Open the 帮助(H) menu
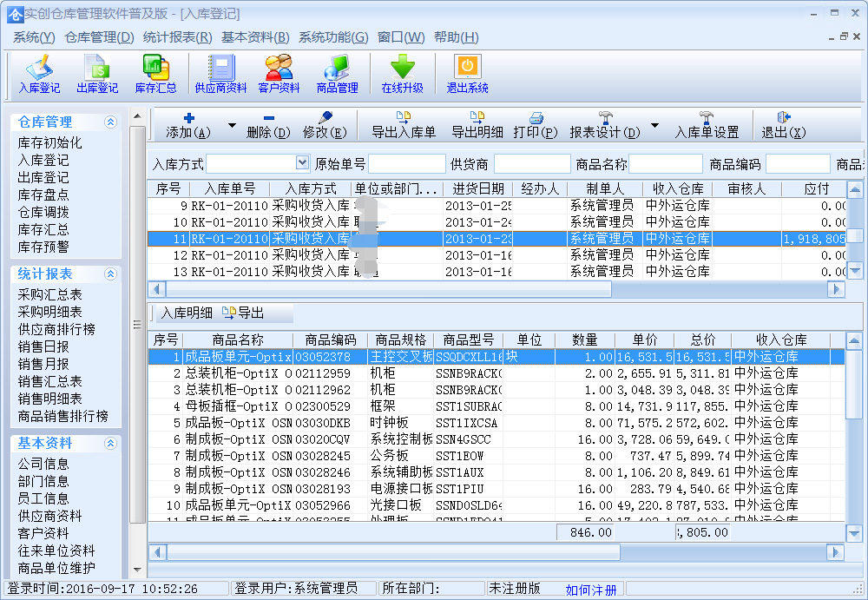The height and width of the screenshot is (600, 868). (x=457, y=37)
